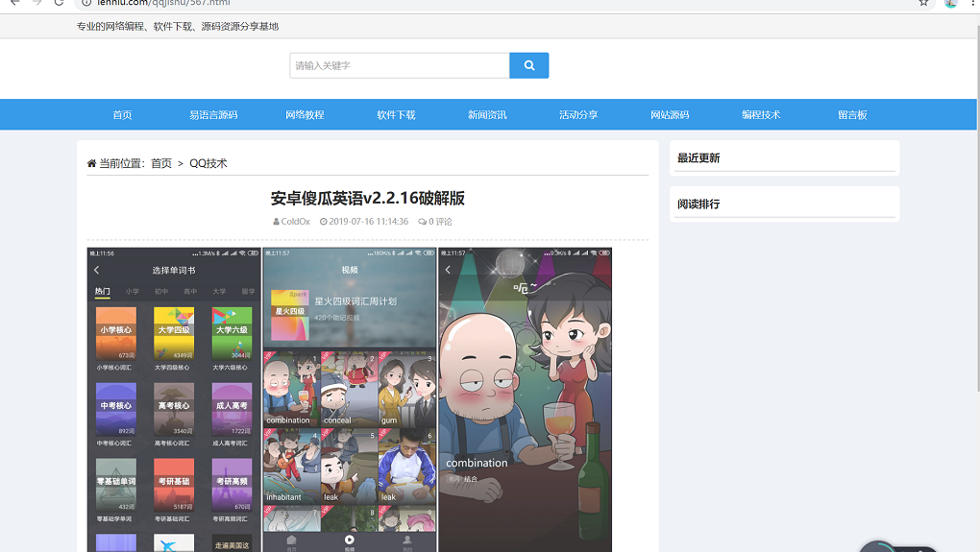Open the 活动分享 navigation item
The width and height of the screenshot is (980, 552).
(578, 115)
